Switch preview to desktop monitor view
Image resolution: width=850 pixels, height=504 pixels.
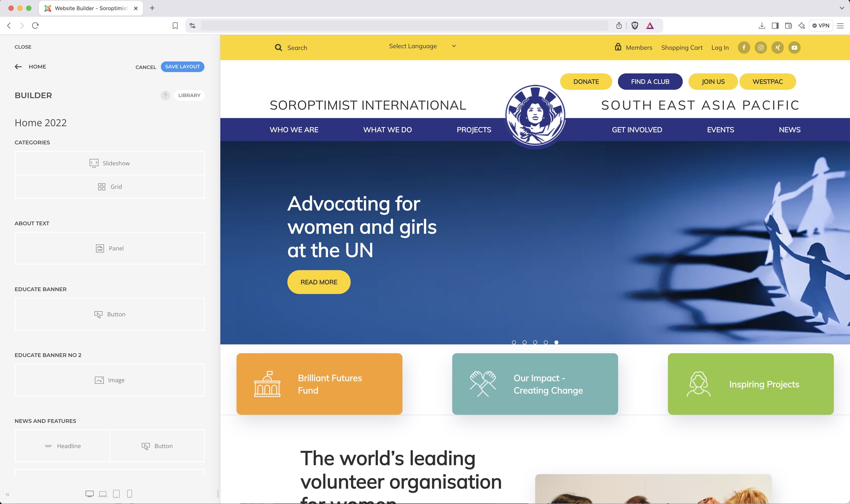click(x=89, y=494)
